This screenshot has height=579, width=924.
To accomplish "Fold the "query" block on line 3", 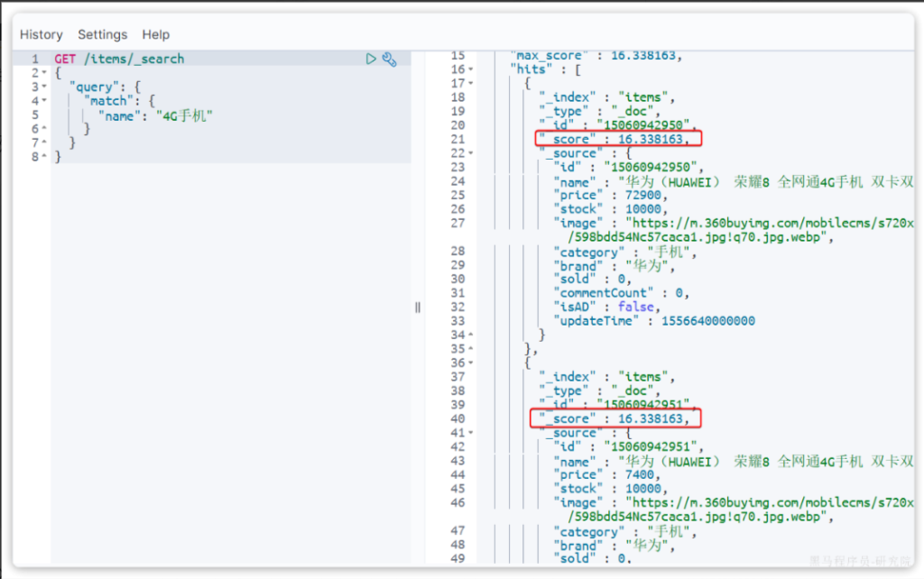I will 44,87.
